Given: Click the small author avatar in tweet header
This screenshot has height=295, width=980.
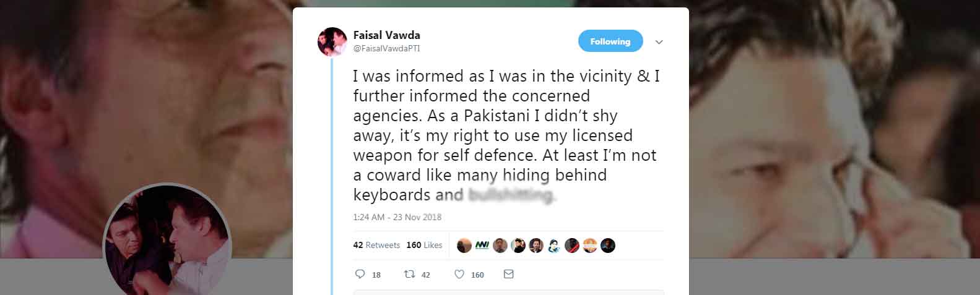Looking at the screenshot, I should tap(332, 42).
